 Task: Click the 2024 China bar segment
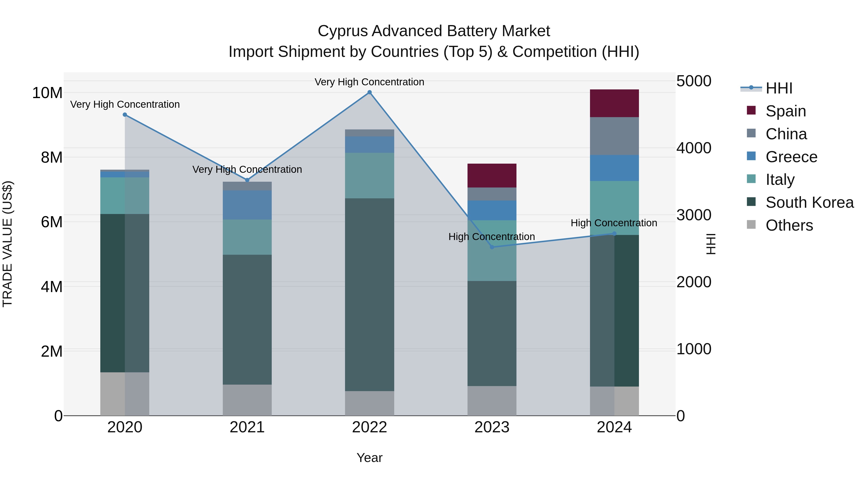tap(614, 136)
